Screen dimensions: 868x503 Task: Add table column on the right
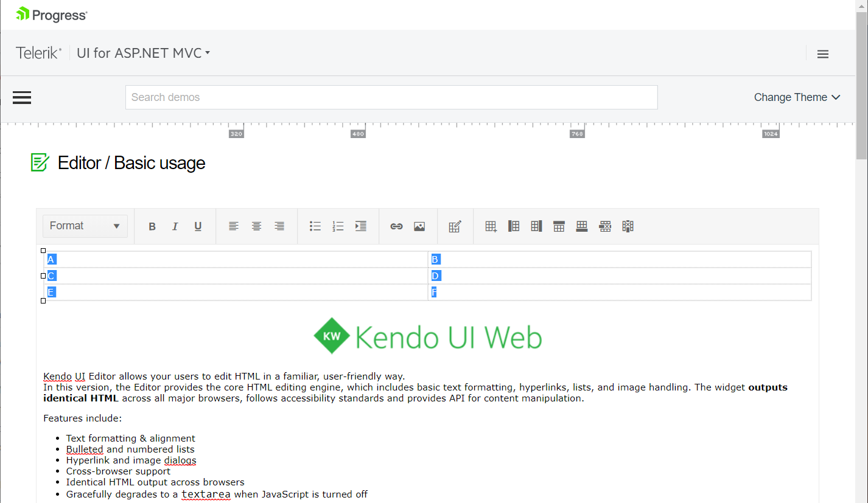point(536,226)
